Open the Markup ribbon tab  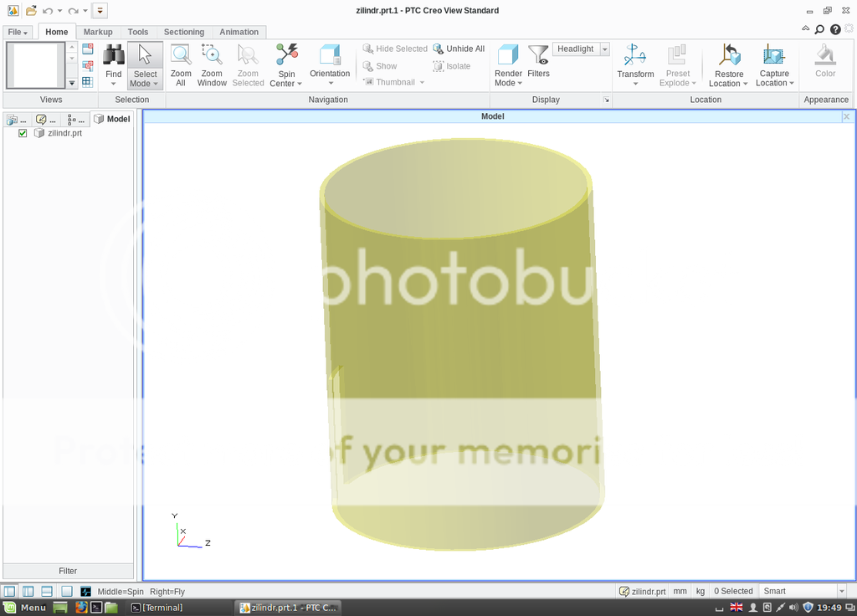click(x=98, y=32)
